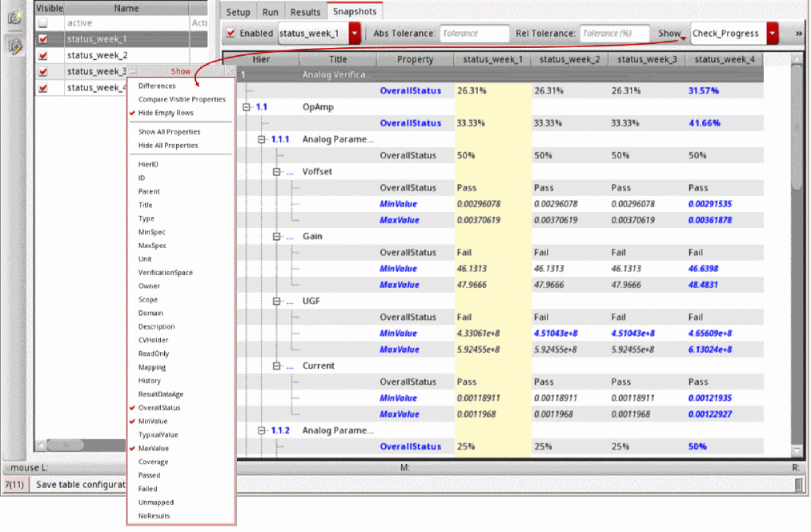Image resolution: width=811 pixels, height=532 pixels.
Task: Collapse the Voffset row group
Action: point(278,171)
